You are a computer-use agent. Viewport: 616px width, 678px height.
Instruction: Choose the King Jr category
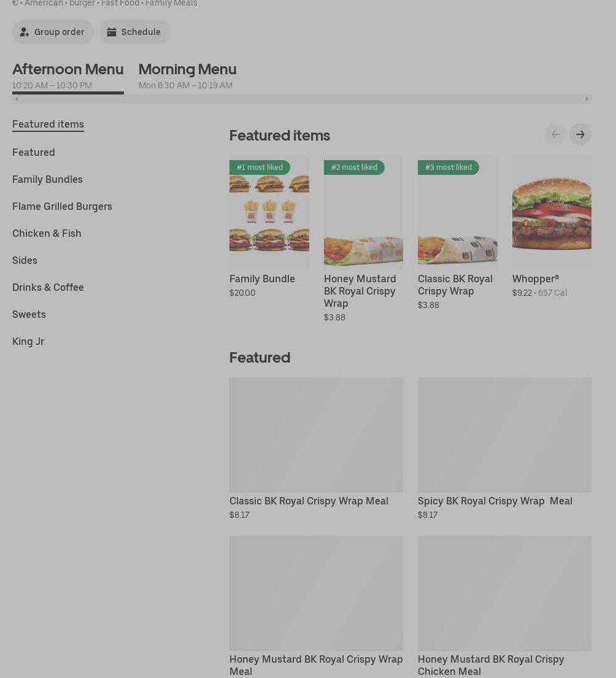(28, 341)
